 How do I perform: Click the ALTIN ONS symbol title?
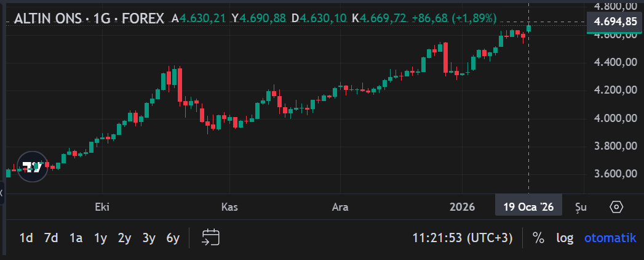[89, 18]
